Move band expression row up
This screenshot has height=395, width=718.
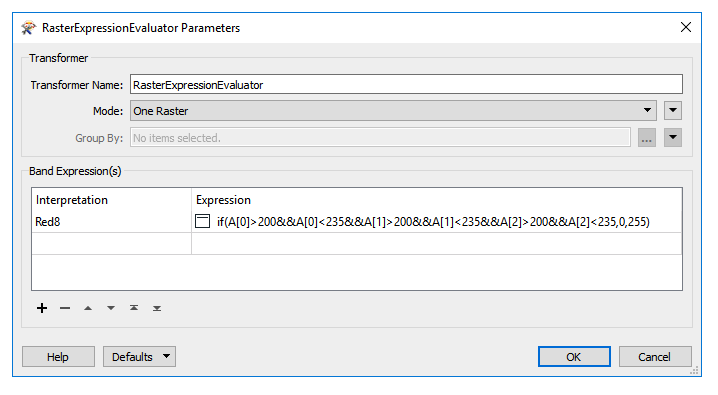point(88,308)
